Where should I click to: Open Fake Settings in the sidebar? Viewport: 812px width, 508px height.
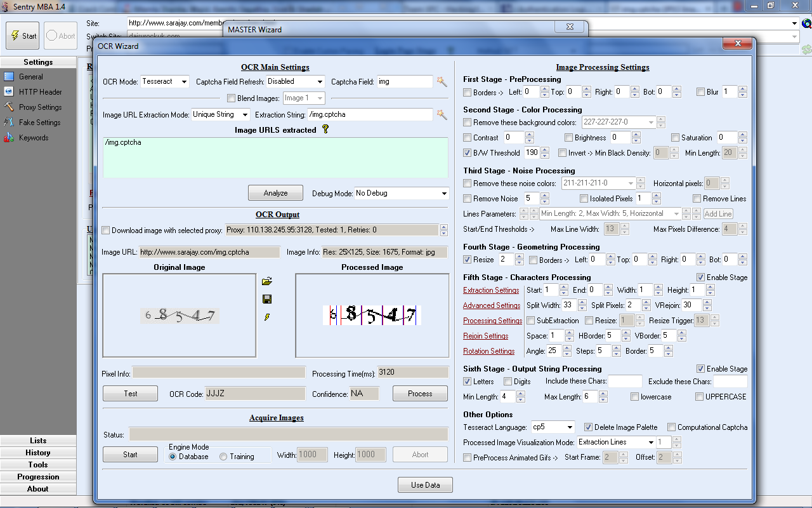coord(40,123)
